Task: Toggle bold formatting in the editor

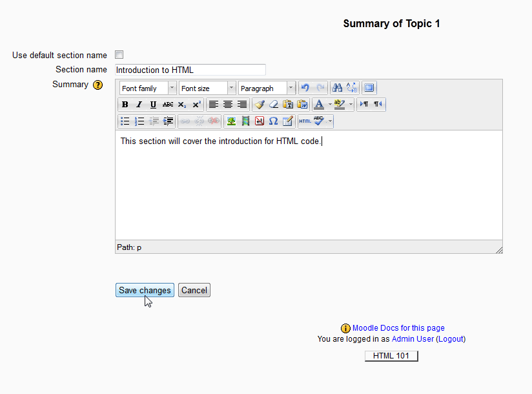Action: (x=125, y=105)
